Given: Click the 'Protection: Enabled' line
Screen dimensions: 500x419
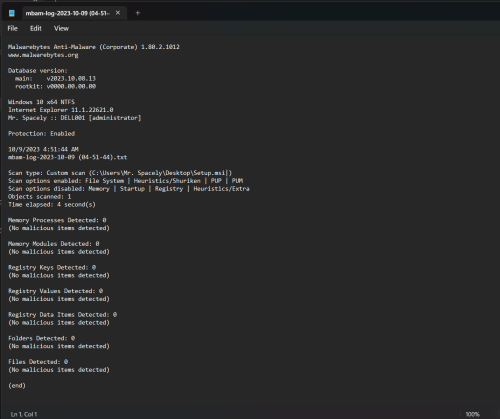Looking at the screenshot, I should [x=41, y=133].
